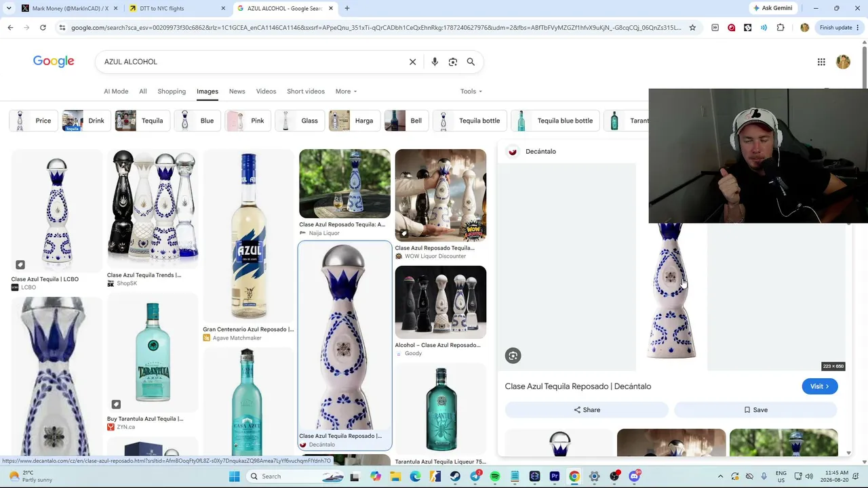The image size is (868, 488).
Task: Filter images by the Glass chip
Action: coord(298,121)
